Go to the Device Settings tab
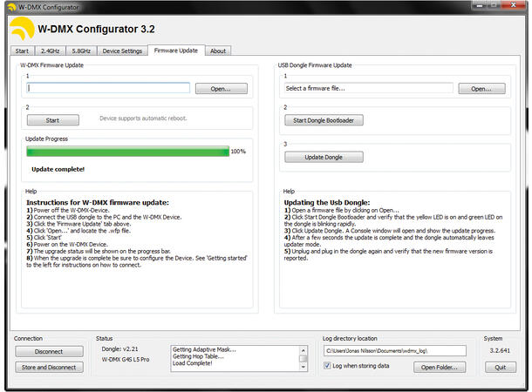Screen dimensions: 532x392 pos(122,51)
